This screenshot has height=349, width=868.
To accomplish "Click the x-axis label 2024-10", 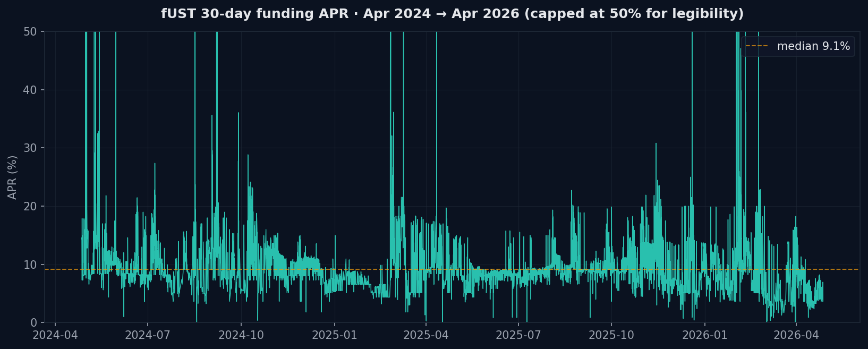I will [x=241, y=335].
